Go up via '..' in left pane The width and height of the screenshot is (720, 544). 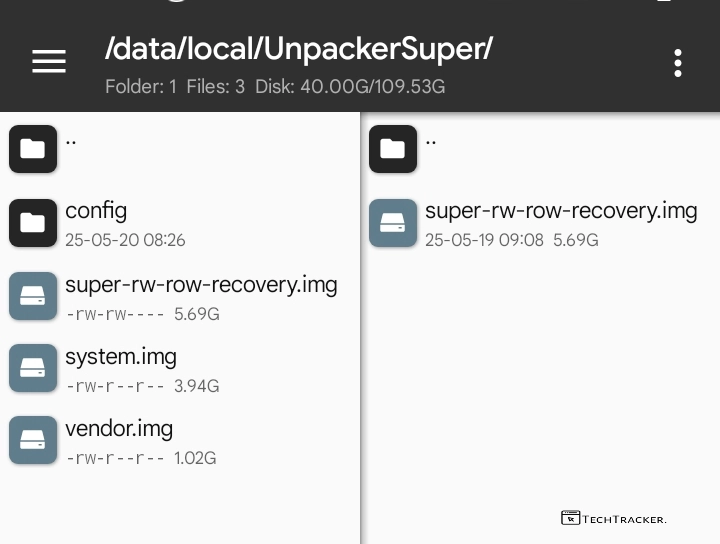pyautogui.click(x=71, y=139)
